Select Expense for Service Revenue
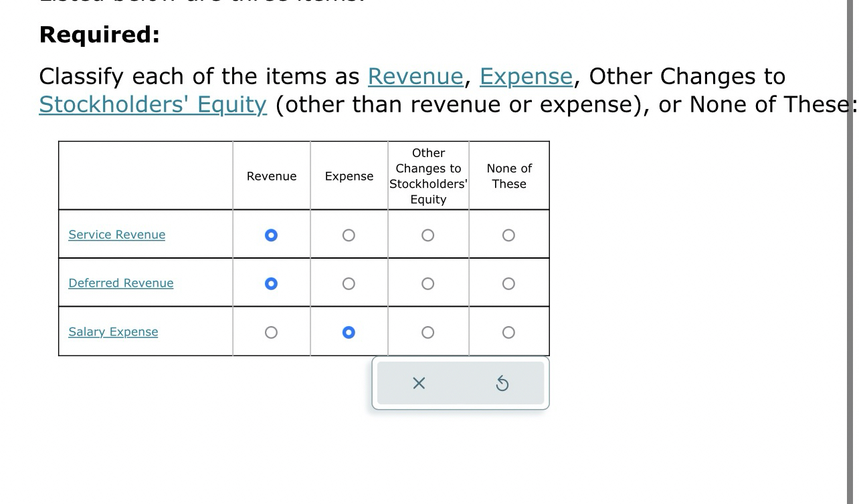This screenshot has height=504, width=859. click(x=349, y=235)
